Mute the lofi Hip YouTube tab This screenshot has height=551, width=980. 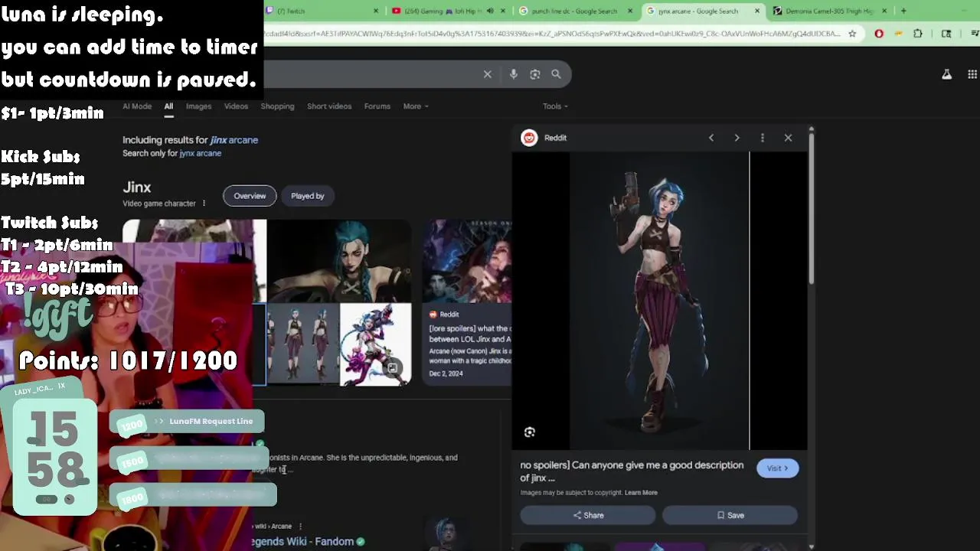tap(490, 11)
